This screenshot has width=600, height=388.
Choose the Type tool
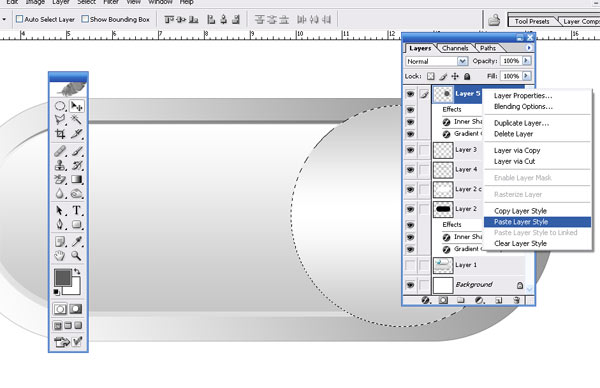(77, 210)
